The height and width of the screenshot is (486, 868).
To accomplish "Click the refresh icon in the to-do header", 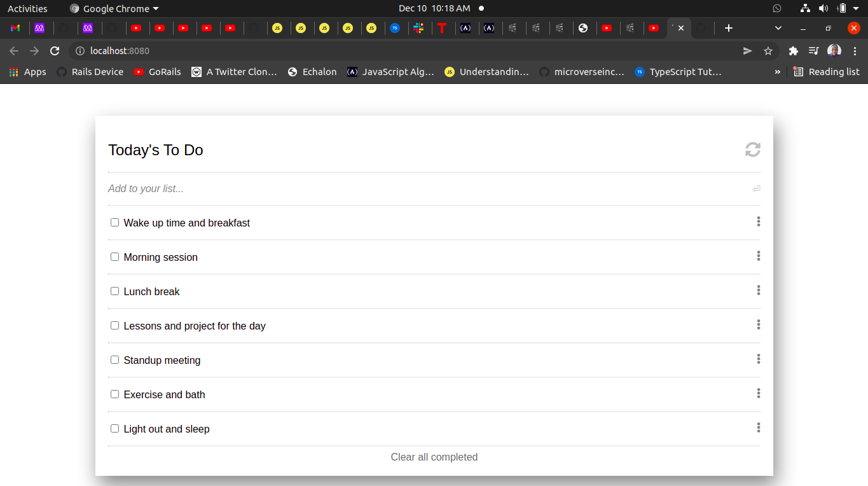I will pos(752,150).
